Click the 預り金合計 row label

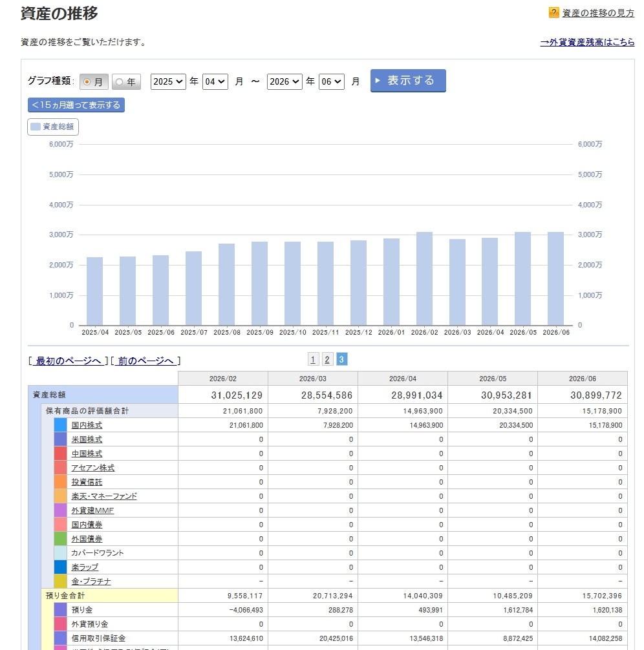pyautogui.click(x=65, y=596)
